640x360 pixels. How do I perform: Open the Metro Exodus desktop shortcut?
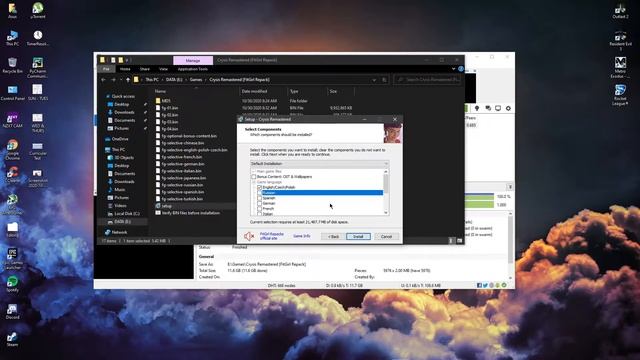pyautogui.click(x=620, y=67)
